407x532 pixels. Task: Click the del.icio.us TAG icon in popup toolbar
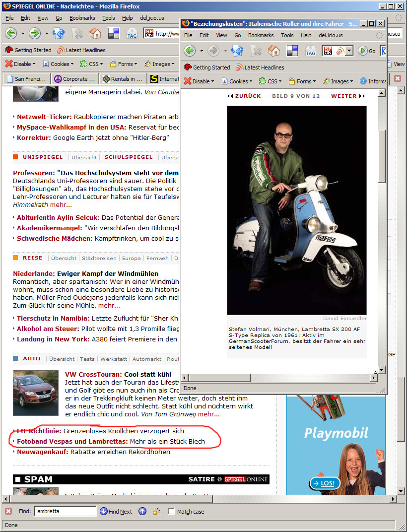point(311,51)
